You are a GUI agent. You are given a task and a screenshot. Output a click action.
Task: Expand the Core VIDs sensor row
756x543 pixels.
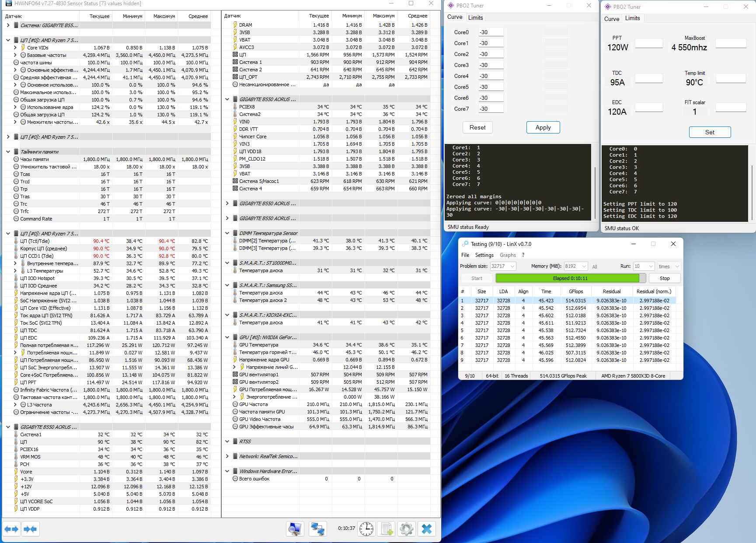point(15,48)
